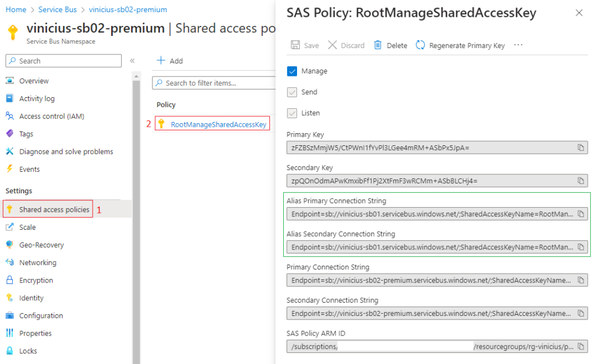Click the Scale icon
This screenshot has height=364, width=593.
[x=10, y=227]
